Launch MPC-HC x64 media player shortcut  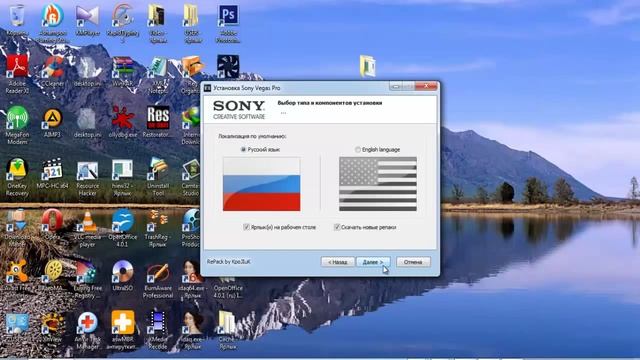point(52,169)
